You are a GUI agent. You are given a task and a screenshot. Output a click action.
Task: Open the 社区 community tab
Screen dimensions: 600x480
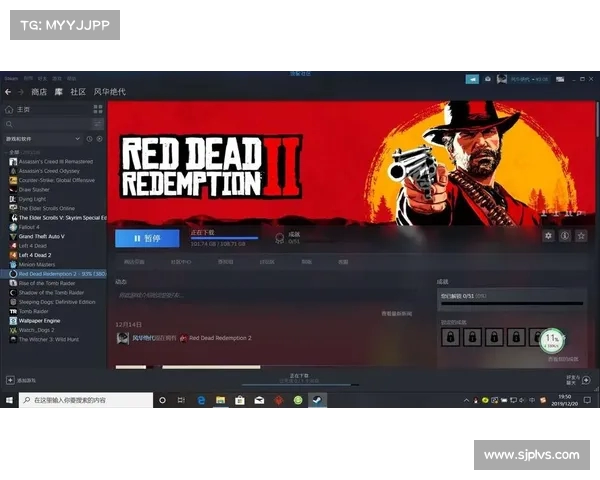click(x=78, y=92)
